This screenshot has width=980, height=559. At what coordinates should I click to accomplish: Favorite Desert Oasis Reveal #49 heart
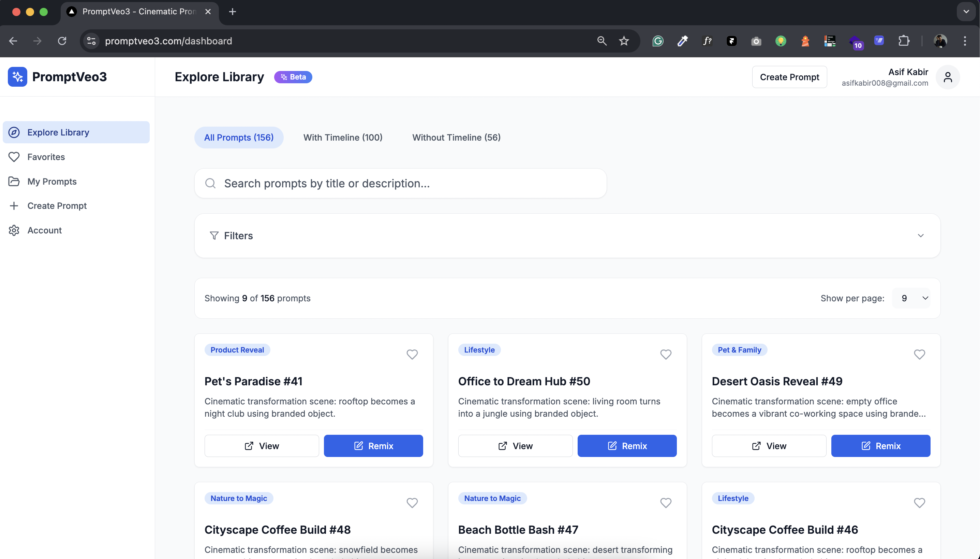click(919, 354)
